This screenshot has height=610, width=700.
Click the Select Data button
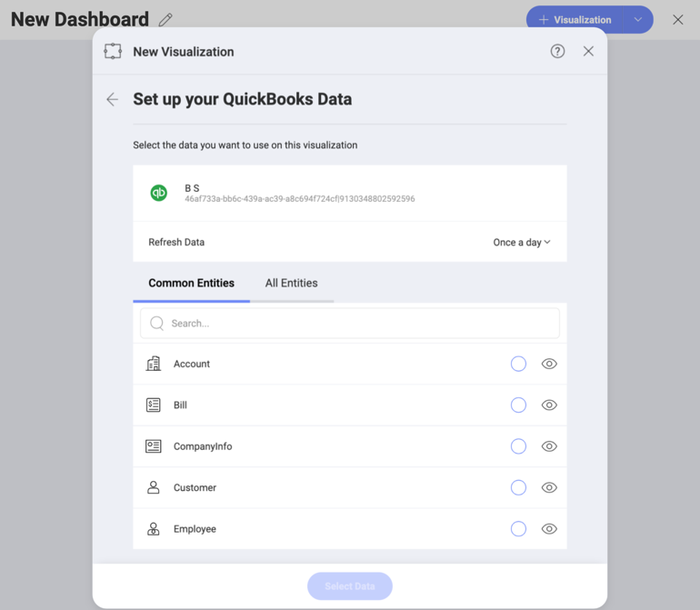coord(350,586)
